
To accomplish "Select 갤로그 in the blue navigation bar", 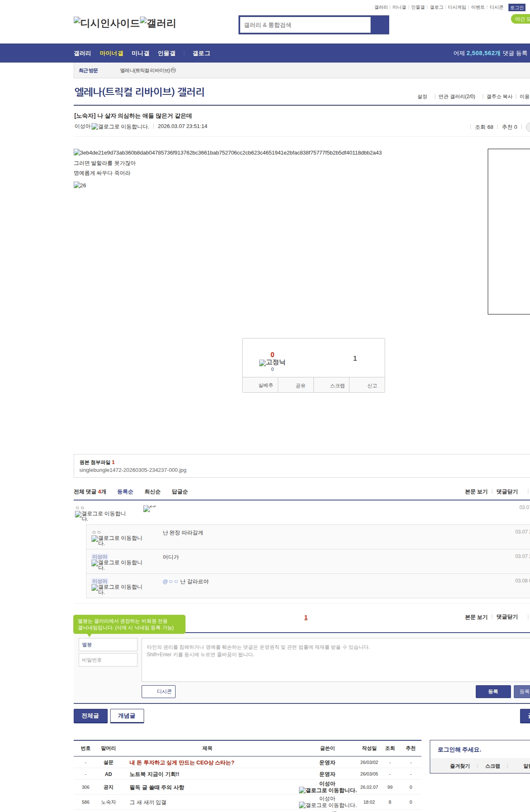I will tap(201, 53).
